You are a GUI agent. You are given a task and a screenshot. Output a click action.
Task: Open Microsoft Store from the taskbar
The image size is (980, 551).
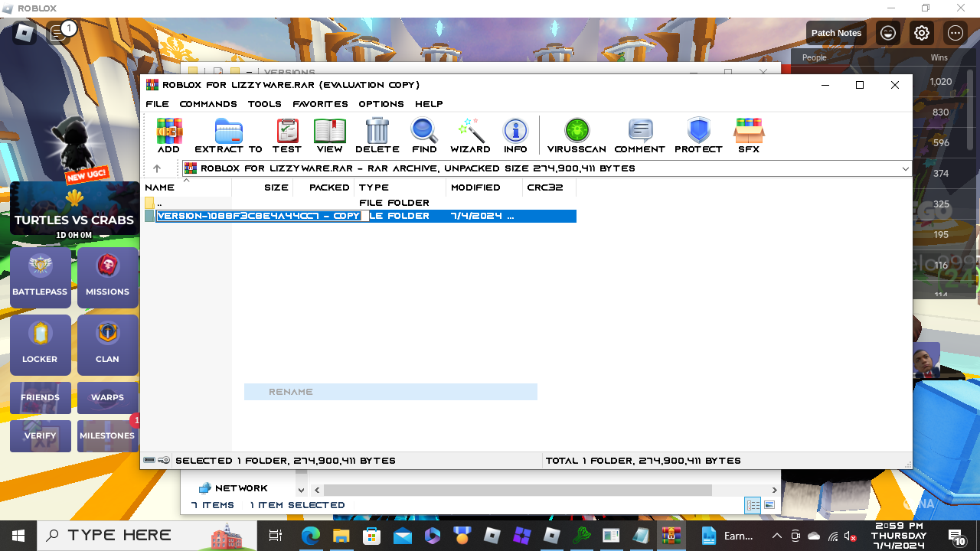pos(371,536)
